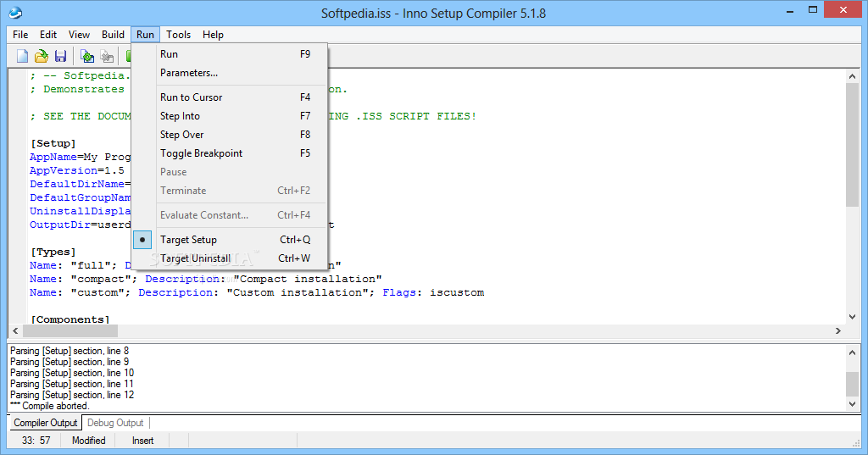Click the iscustom flag text
Image resolution: width=868 pixels, height=455 pixels.
tap(457, 292)
